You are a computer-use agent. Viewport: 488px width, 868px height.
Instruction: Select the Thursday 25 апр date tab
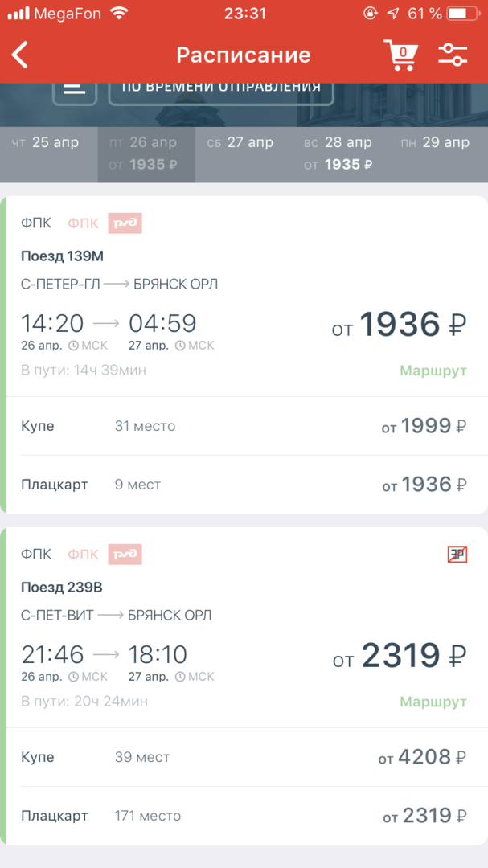(45, 144)
